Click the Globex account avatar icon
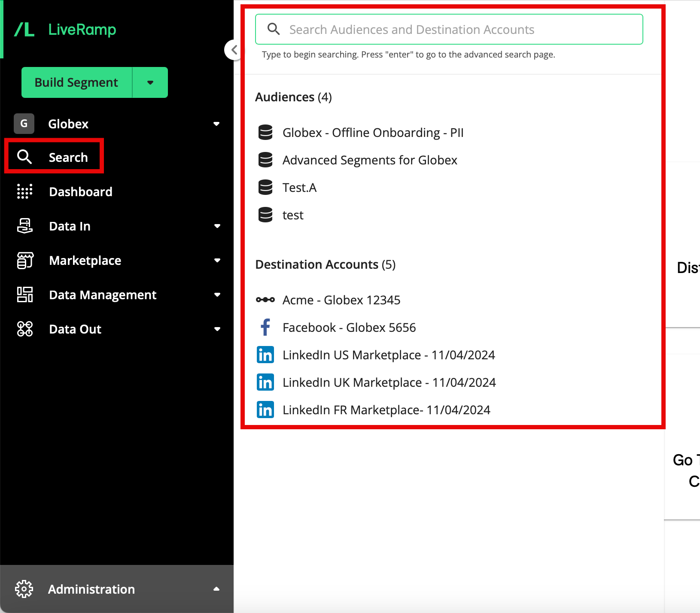700x613 pixels. point(24,124)
